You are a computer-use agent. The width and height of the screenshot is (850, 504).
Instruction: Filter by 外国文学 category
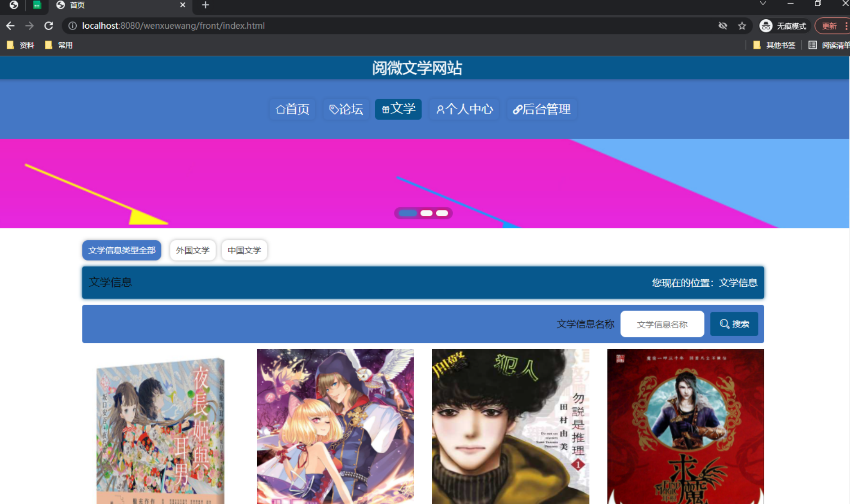pos(193,250)
